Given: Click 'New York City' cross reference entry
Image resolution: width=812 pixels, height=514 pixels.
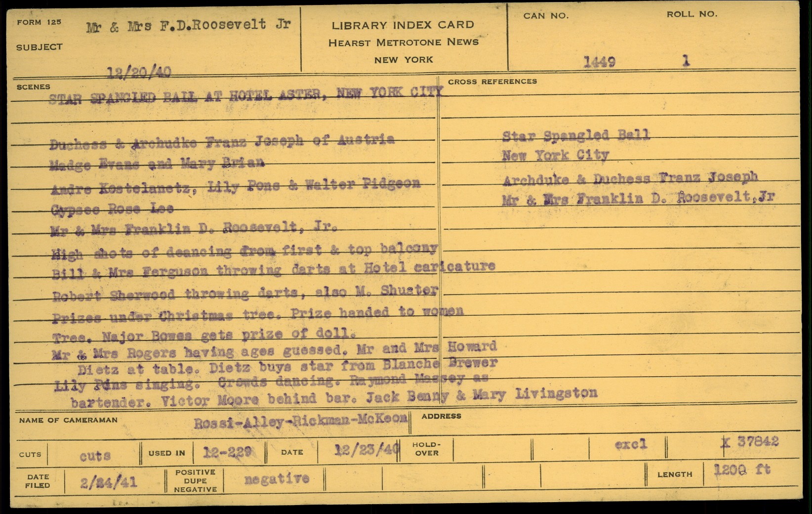Looking at the screenshot, I should [555, 156].
